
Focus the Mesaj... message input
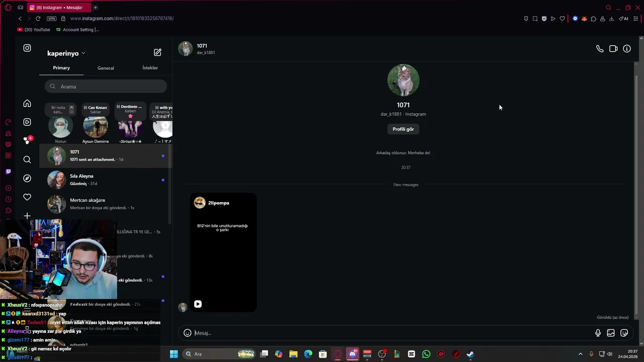tap(392, 333)
